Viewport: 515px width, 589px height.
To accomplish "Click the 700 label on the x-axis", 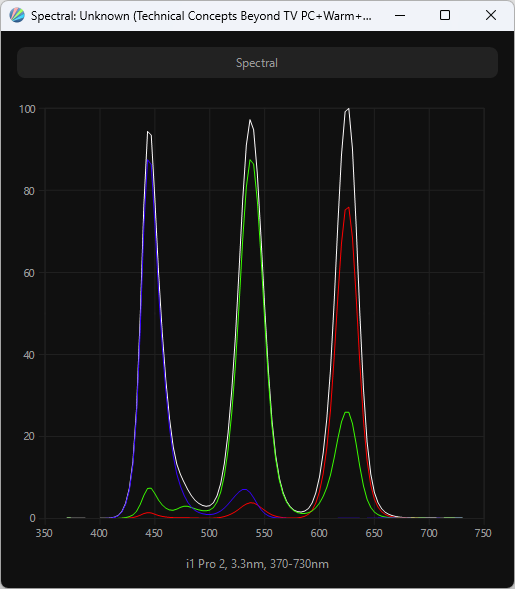I will [x=429, y=533].
